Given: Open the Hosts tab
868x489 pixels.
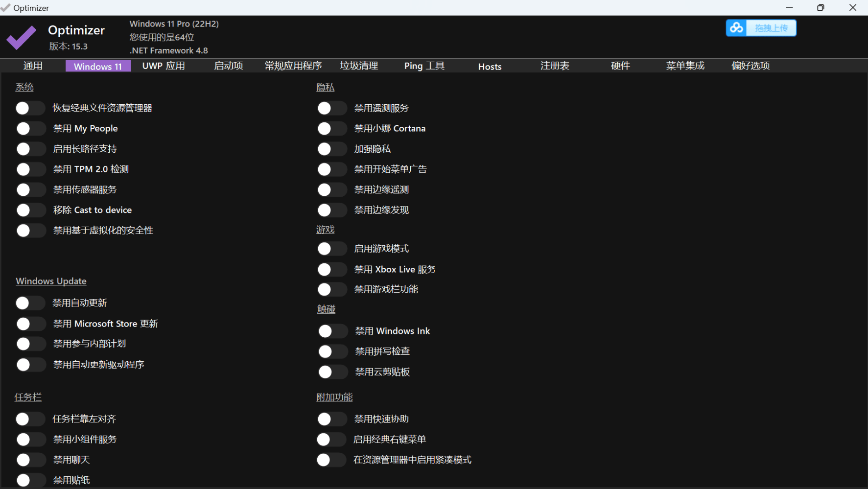Looking at the screenshot, I should [490, 67].
